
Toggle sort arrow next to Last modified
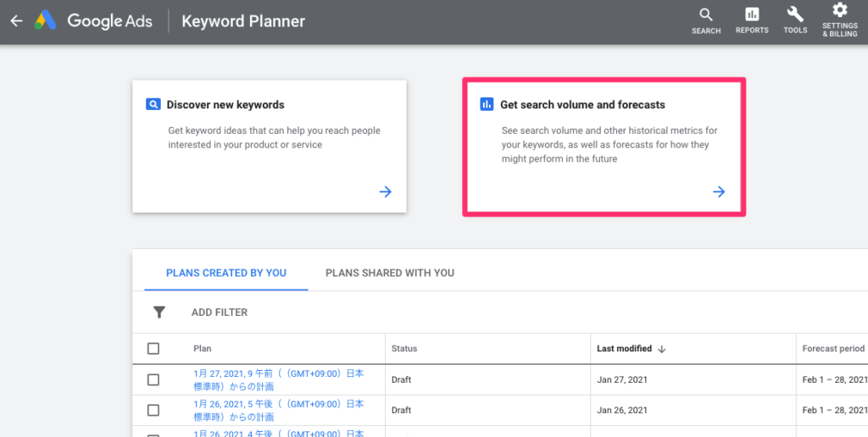pos(661,349)
